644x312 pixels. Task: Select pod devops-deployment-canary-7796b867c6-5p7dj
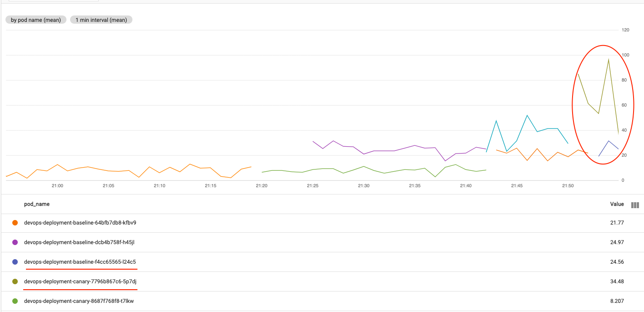pos(80,281)
